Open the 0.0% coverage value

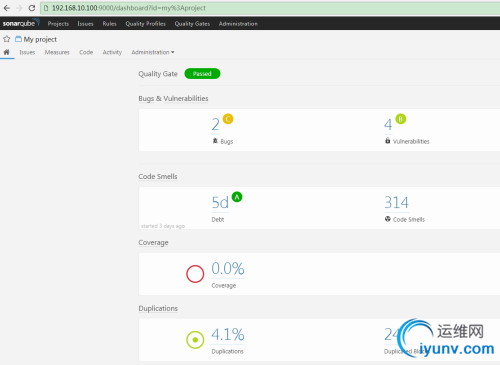click(x=228, y=268)
